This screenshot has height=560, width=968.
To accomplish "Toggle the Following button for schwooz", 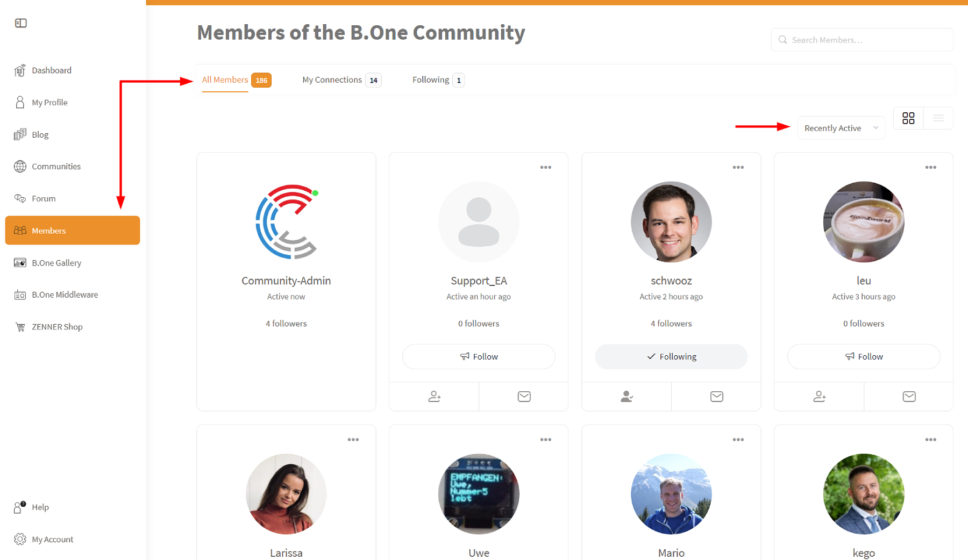I will tap(671, 356).
